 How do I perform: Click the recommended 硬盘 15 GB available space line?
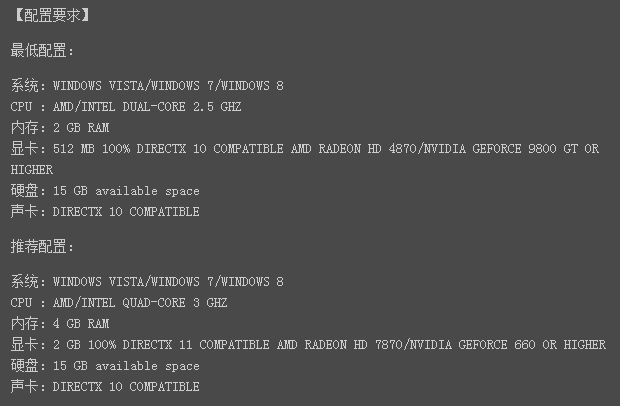click(105, 366)
